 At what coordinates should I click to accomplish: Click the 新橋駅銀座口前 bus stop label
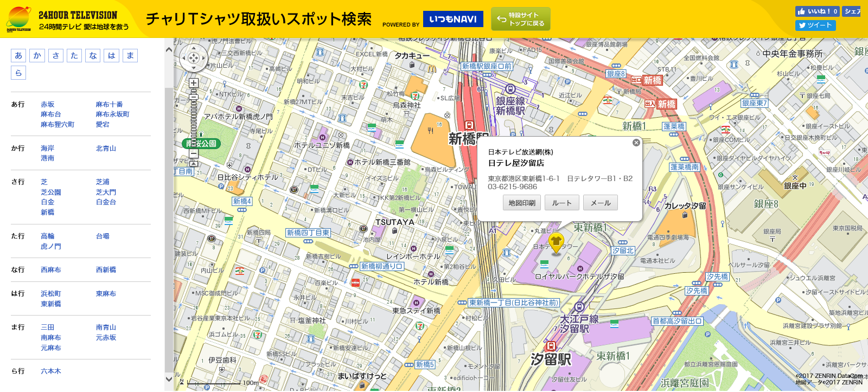pos(487,67)
